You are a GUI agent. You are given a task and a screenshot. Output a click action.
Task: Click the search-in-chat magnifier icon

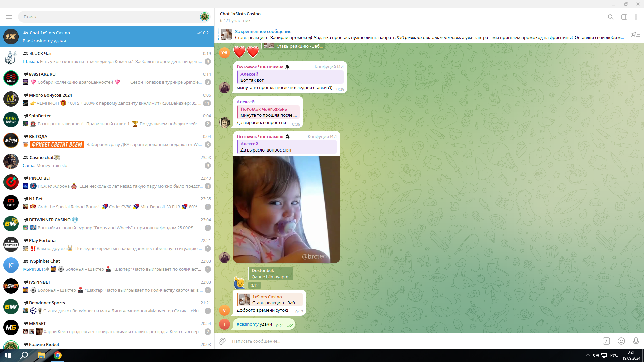[610, 17]
